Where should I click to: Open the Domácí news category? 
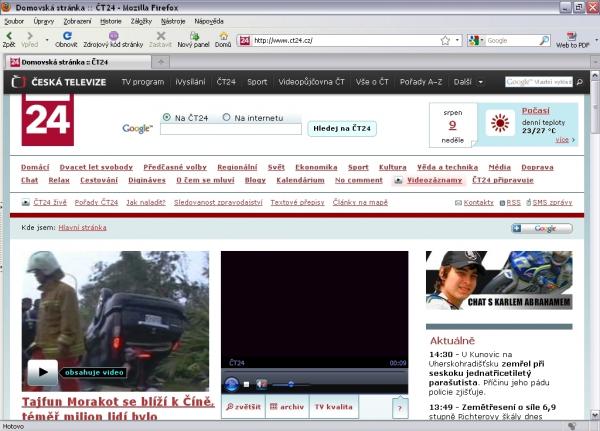35,167
